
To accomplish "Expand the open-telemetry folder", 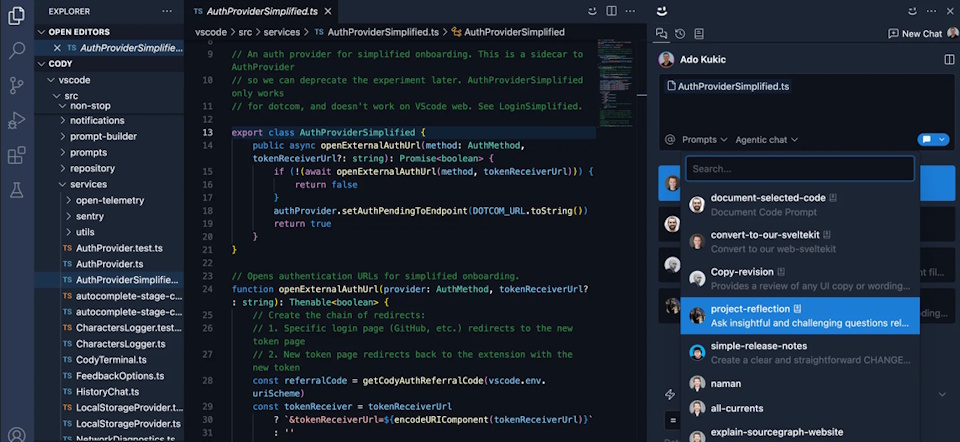I will [x=109, y=200].
